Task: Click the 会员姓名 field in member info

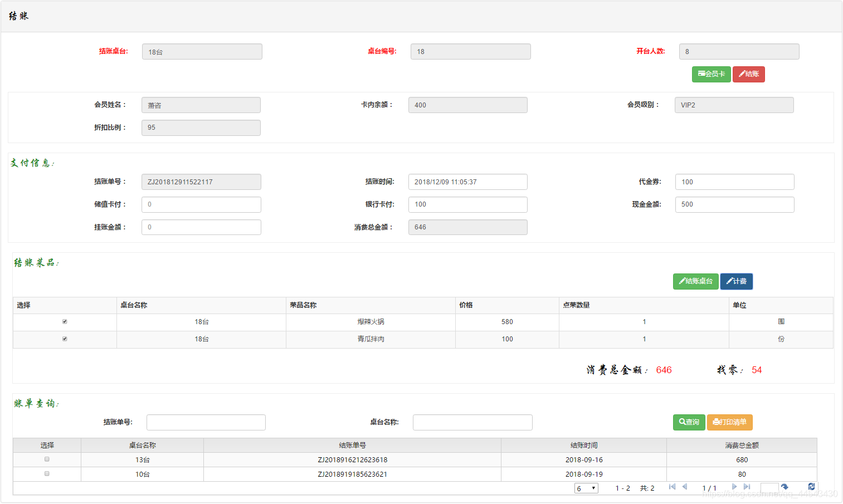Action: click(x=201, y=105)
